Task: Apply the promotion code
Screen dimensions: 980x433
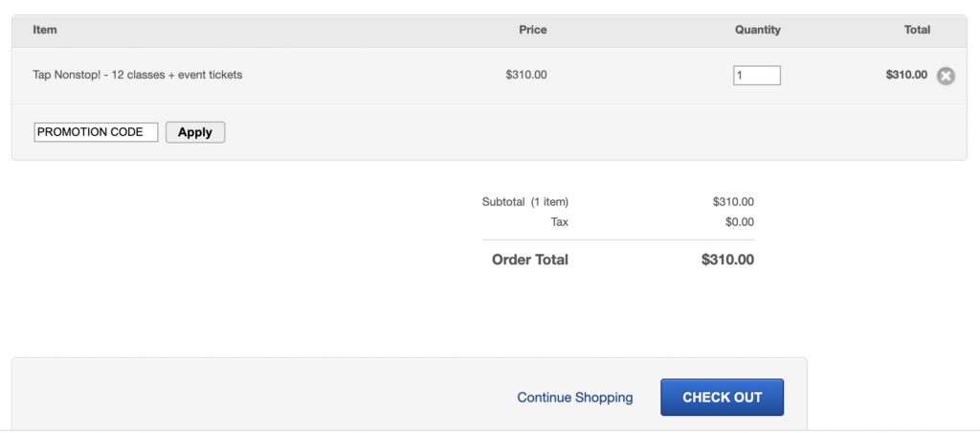Action: (x=195, y=132)
